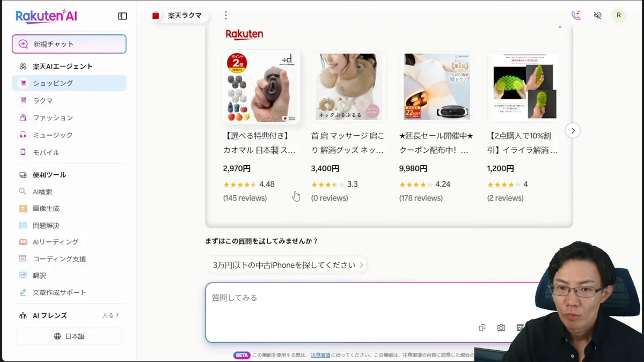Open the 便利ツール section heading

coord(49,175)
